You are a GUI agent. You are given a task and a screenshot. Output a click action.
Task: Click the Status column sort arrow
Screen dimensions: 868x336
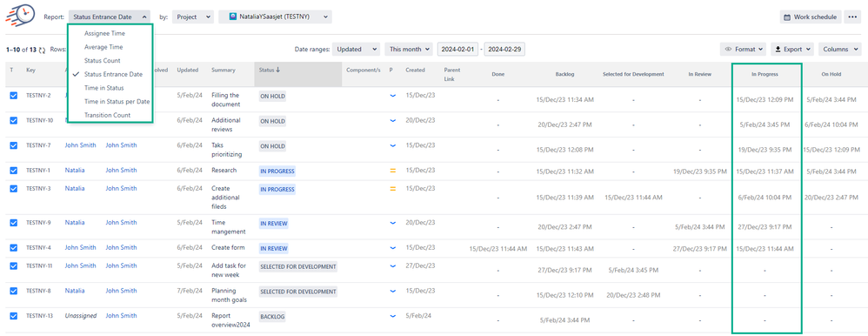coord(278,70)
